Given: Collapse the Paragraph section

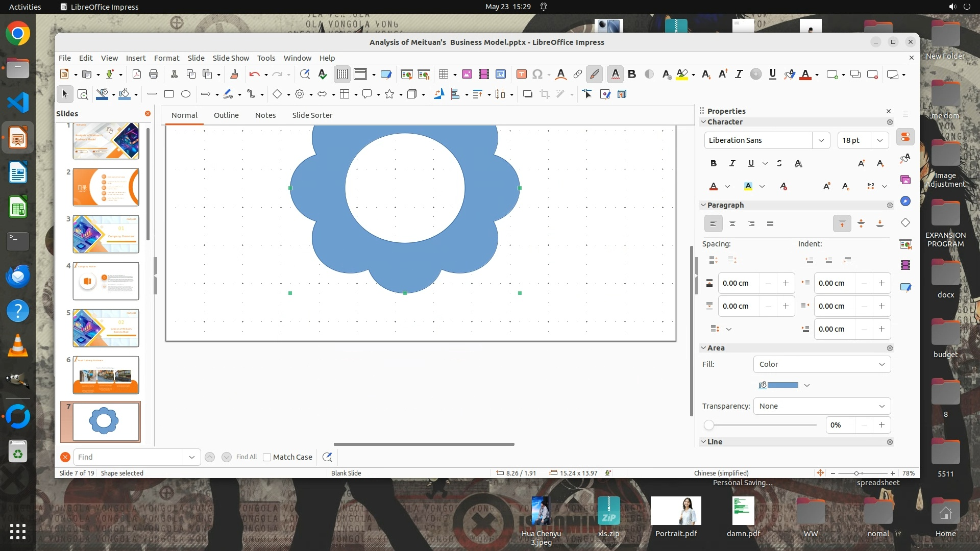Looking at the screenshot, I should pyautogui.click(x=703, y=205).
